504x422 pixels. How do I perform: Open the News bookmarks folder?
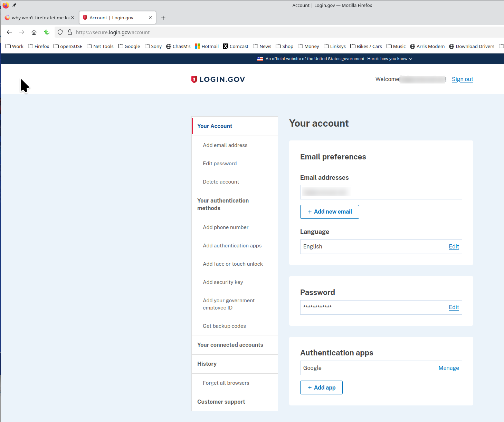pyautogui.click(x=262, y=46)
